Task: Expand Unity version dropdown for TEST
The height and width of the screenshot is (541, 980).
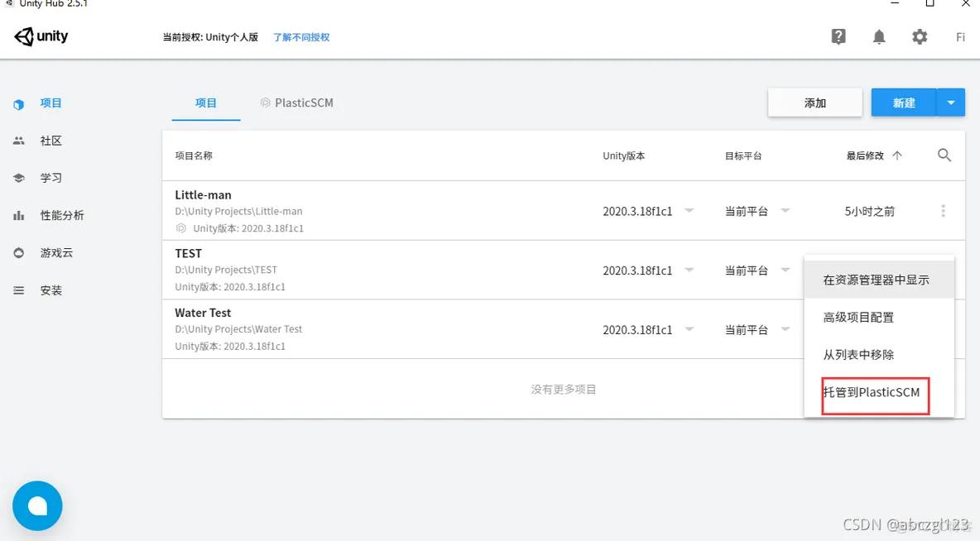Action: 689,270
